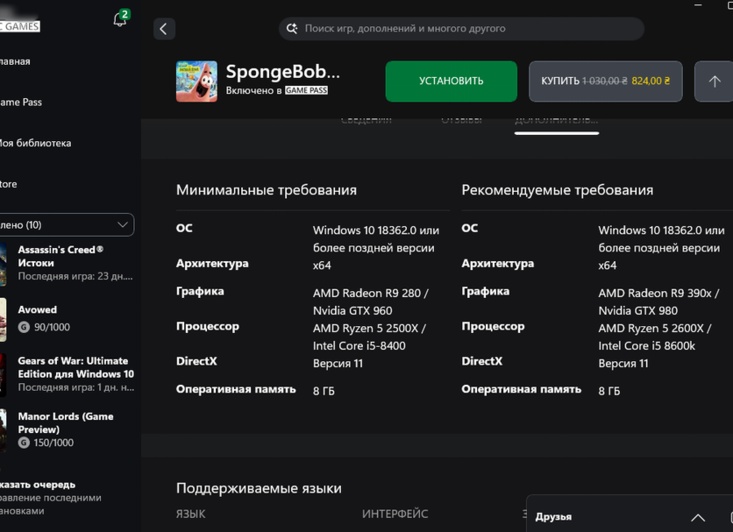Buy the game for 824,00 ₴
The height and width of the screenshot is (532, 733).
pos(605,81)
